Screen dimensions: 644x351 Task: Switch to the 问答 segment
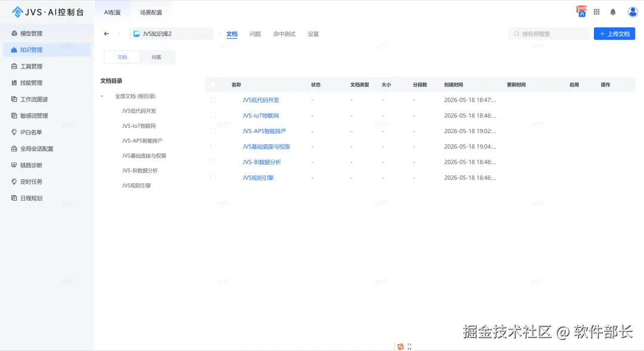click(x=156, y=57)
